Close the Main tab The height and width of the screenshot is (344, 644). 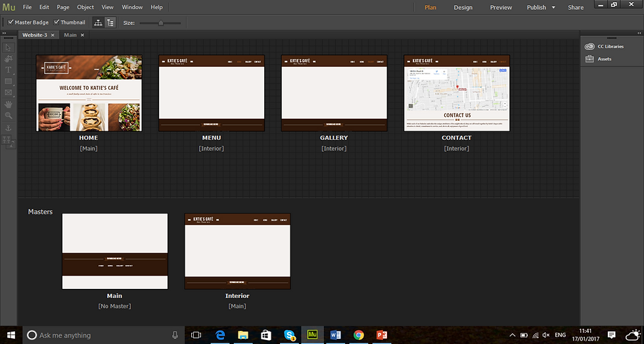[82, 35]
